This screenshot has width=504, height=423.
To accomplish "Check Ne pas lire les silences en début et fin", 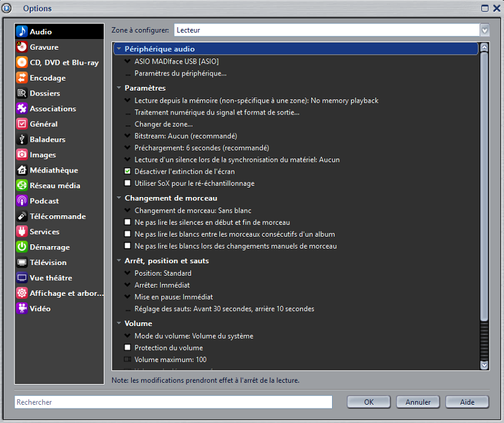I will pyautogui.click(x=128, y=222).
